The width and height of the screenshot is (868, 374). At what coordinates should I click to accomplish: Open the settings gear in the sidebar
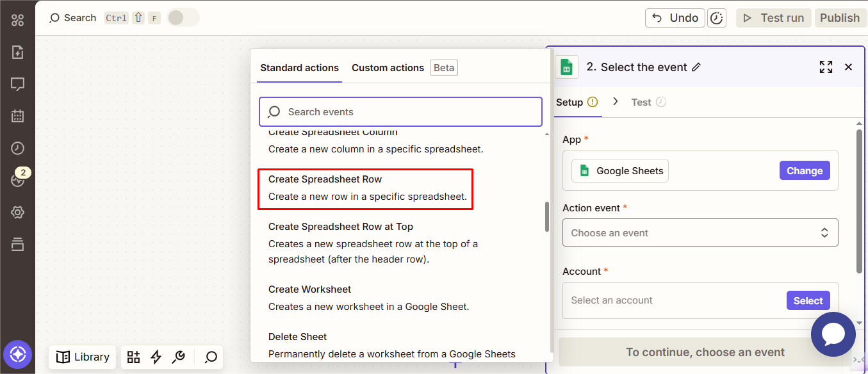[x=17, y=213]
